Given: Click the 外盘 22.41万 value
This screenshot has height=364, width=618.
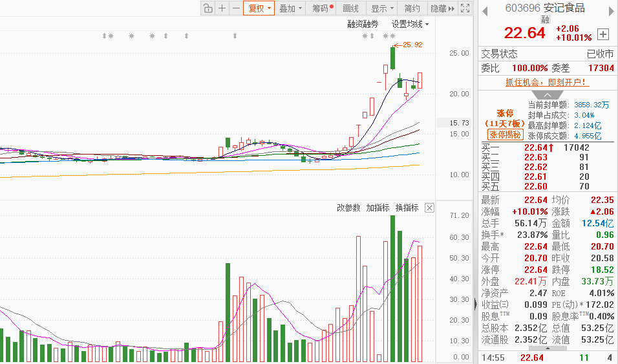Looking at the screenshot, I should (531, 281).
